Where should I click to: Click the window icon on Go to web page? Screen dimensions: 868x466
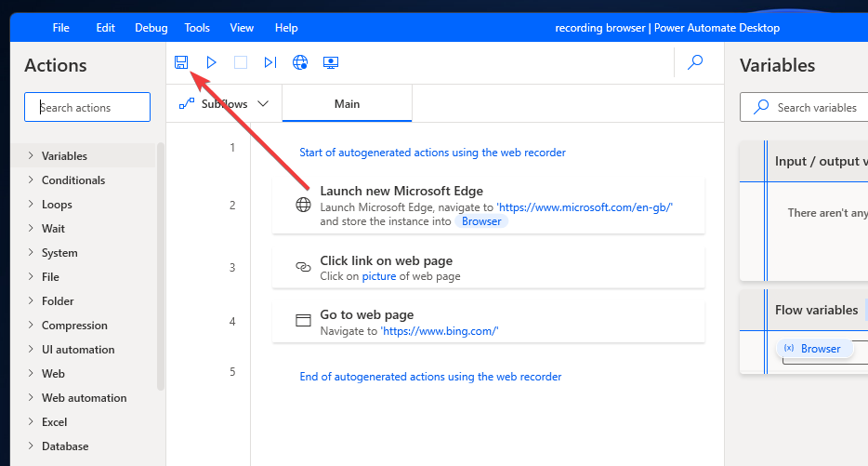303,320
